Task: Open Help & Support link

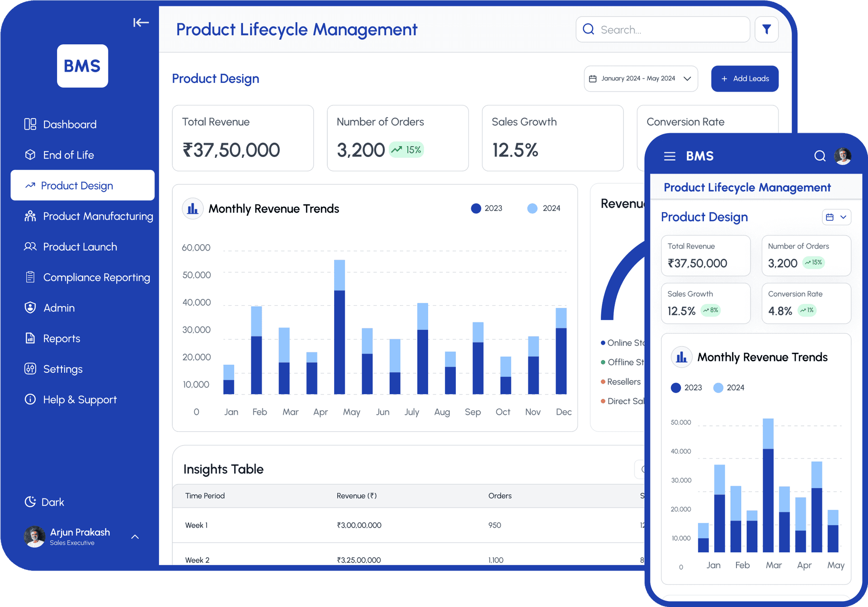Action: (80, 399)
